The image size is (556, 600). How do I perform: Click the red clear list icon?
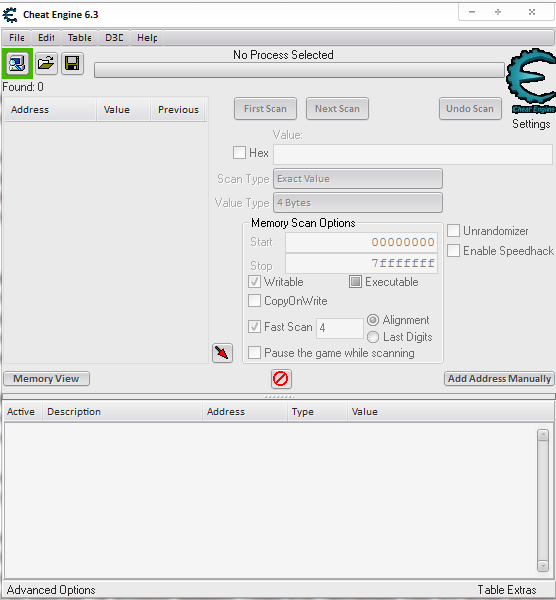[281, 379]
